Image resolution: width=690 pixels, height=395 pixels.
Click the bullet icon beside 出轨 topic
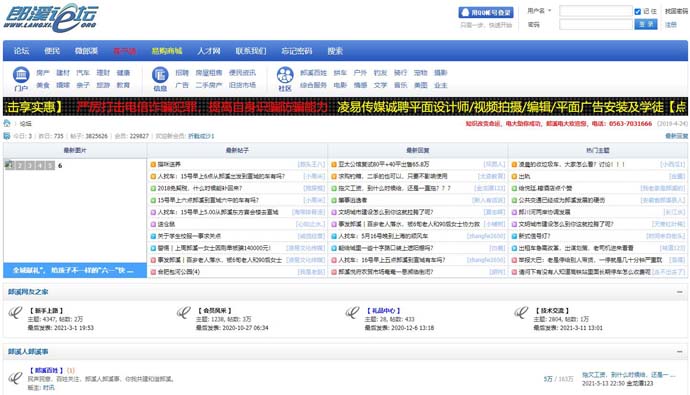pyautogui.click(x=514, y=176)
